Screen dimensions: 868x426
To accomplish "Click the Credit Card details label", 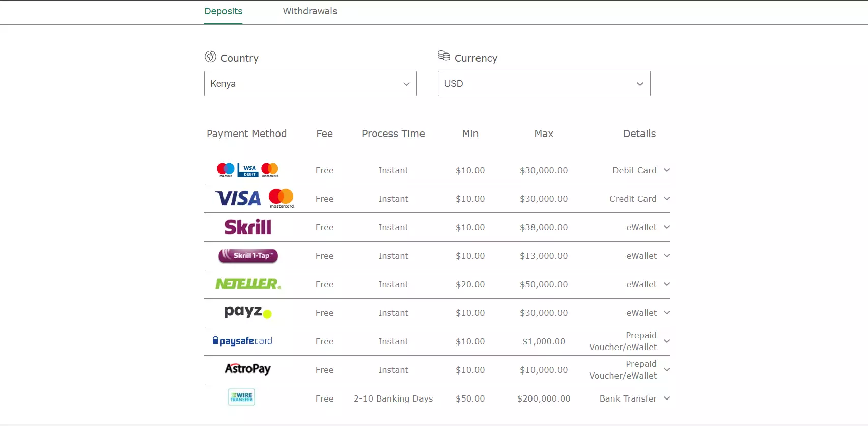I will [633, 199].
